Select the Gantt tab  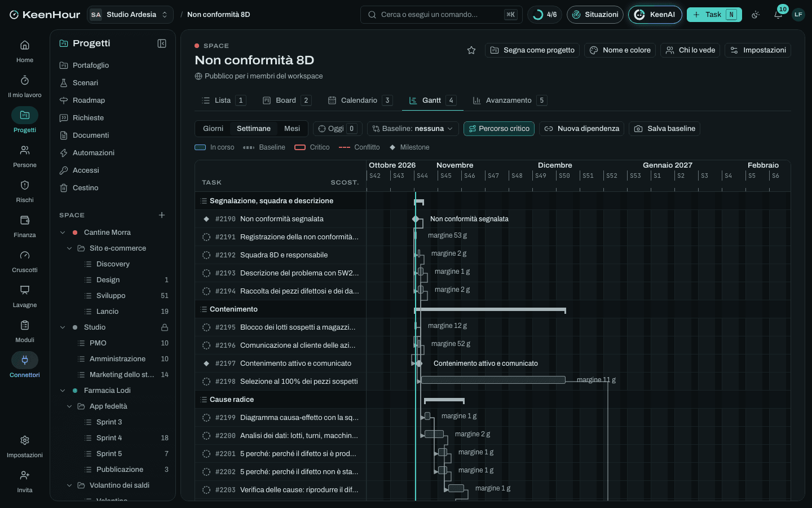(x=432, y=100)
